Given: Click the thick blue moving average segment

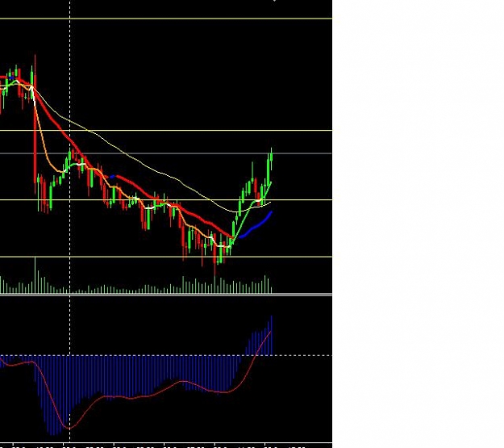Looking at the screenshot, I should pos(256,225).
